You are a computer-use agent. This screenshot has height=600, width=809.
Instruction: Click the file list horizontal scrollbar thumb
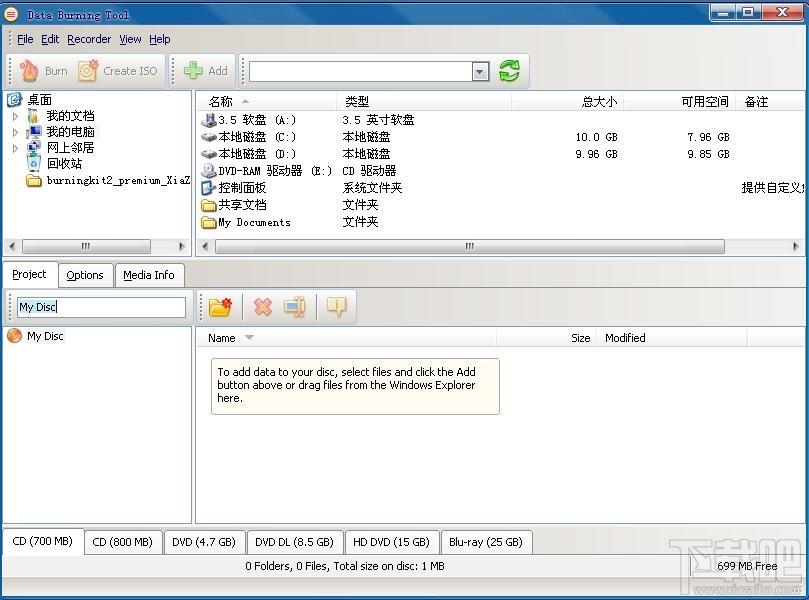(470, 247)
